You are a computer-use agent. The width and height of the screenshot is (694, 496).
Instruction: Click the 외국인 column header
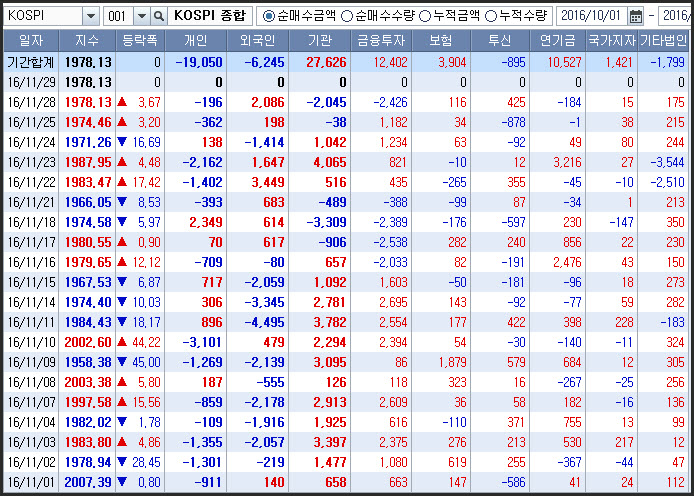tap(258, 41)
